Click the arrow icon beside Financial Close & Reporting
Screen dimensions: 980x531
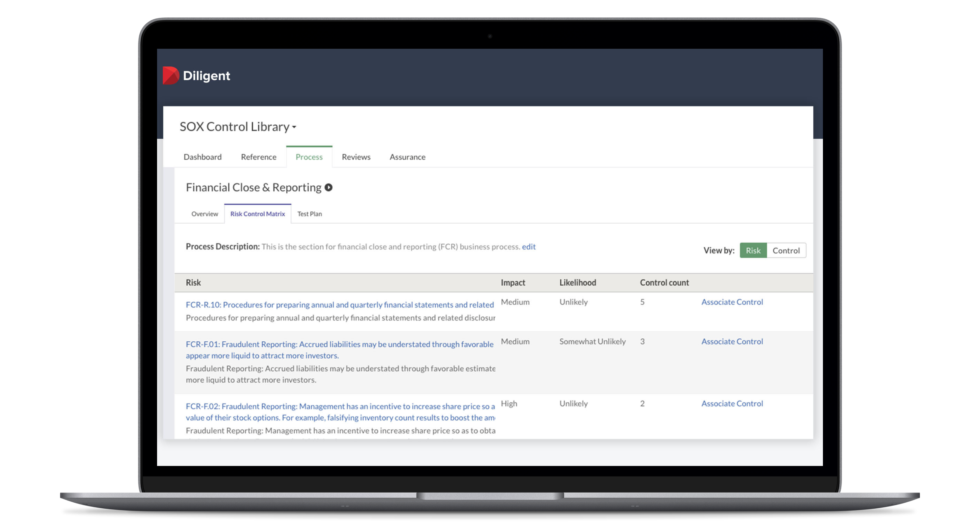coord(328,187)
